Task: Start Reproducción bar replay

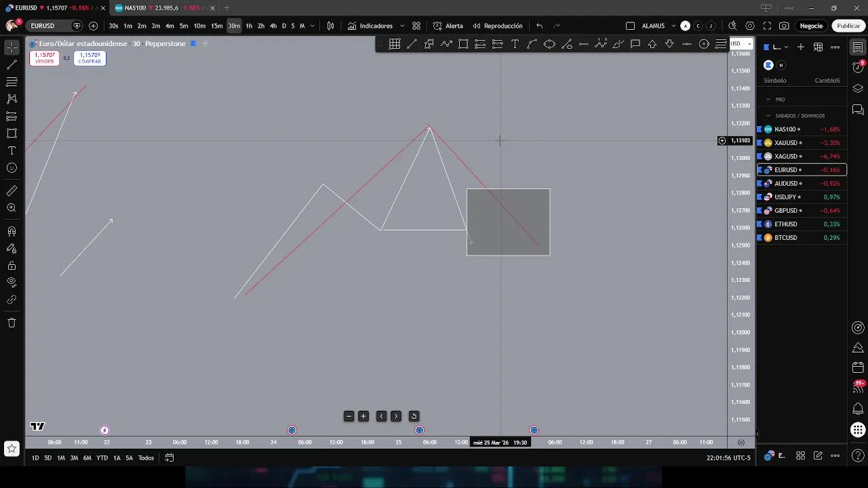Action: point(498,26)
